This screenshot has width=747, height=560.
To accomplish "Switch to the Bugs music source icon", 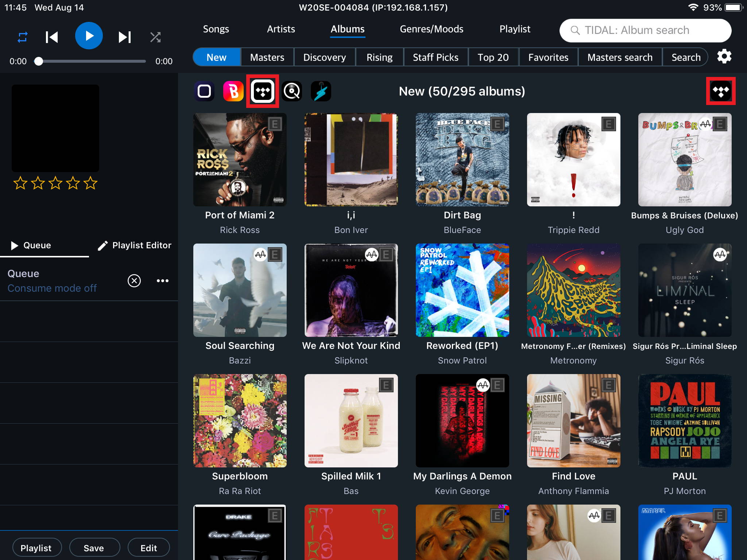I will pyautogui.click(x=233, y=91).
